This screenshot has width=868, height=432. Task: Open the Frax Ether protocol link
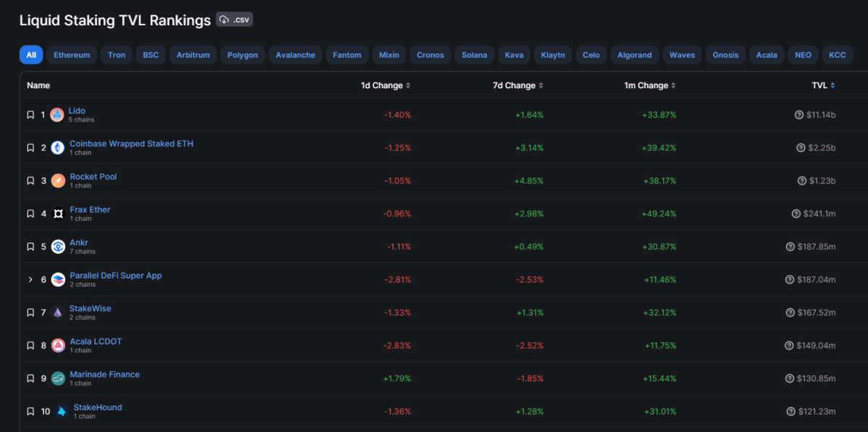point(90,209)
